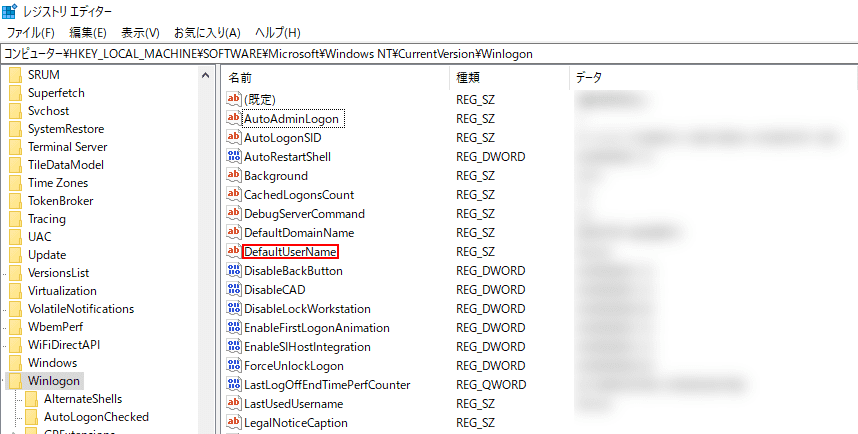Select the Windows key in tree
The height and width of the screenshot is (434, 858).
pos(52,363)
